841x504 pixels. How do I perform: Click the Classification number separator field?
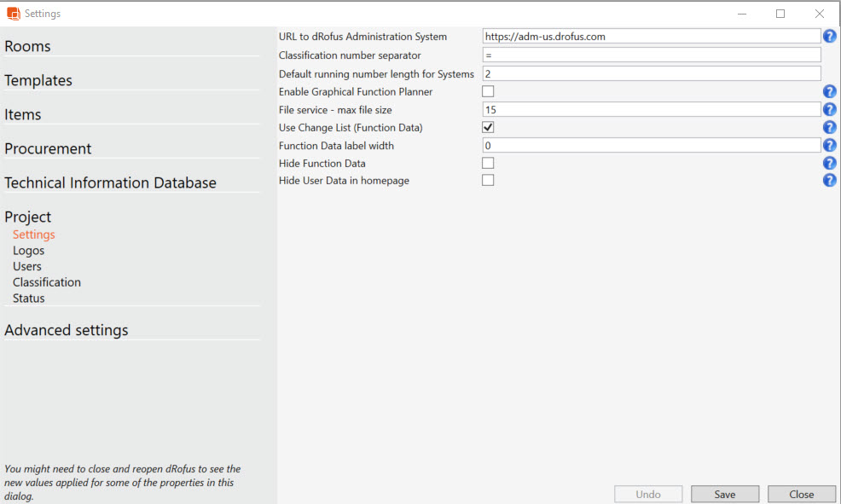651,55
